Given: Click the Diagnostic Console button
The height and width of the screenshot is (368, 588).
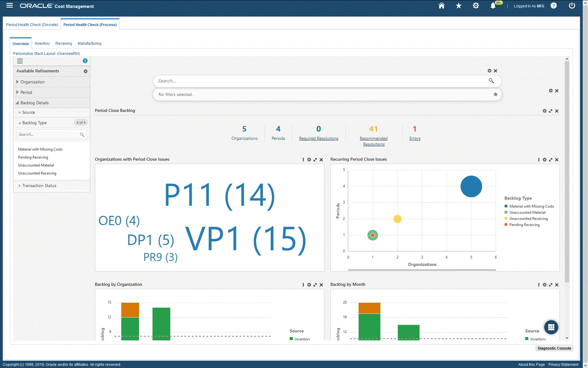Looking at the screenshot, I should (x=554, y=348).
